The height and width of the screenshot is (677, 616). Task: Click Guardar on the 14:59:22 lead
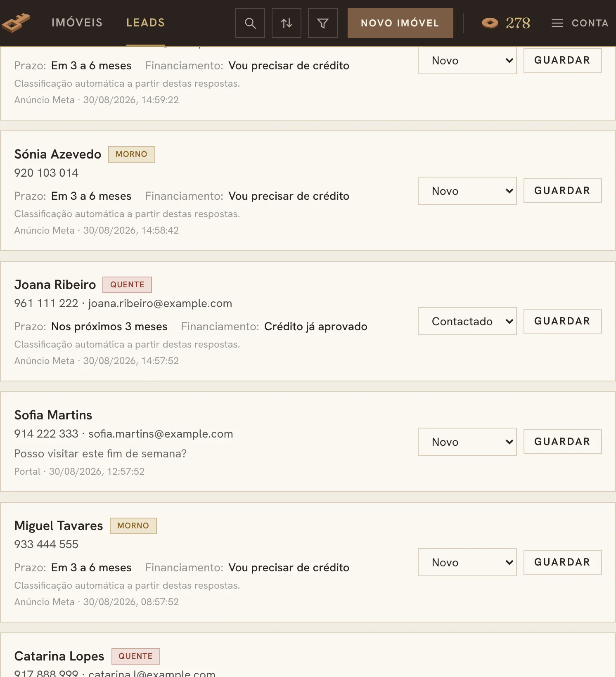563,60
